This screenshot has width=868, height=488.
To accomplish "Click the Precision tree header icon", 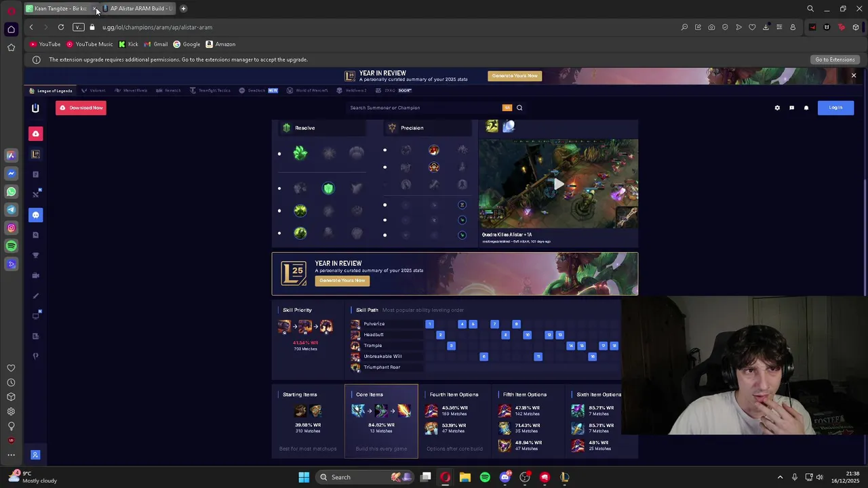I will pyautogui.click(x=392, y=127).
